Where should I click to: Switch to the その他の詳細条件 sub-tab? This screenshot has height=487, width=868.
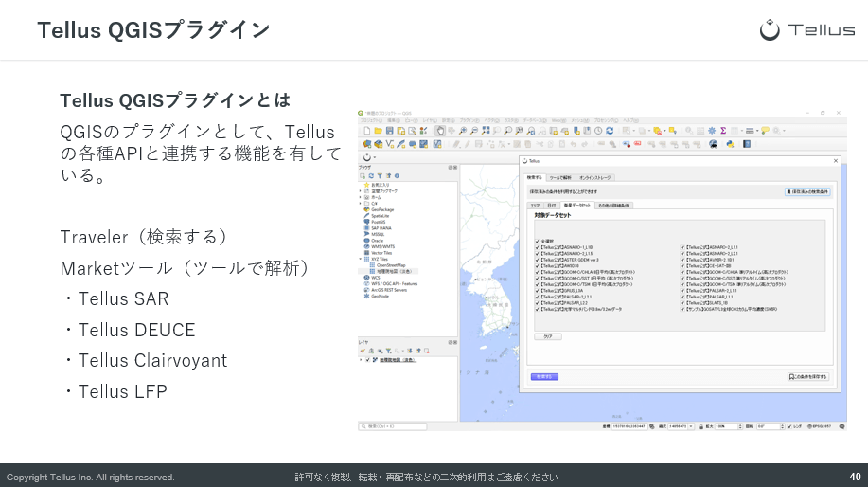pyautogui.click(x=613, y=206)
